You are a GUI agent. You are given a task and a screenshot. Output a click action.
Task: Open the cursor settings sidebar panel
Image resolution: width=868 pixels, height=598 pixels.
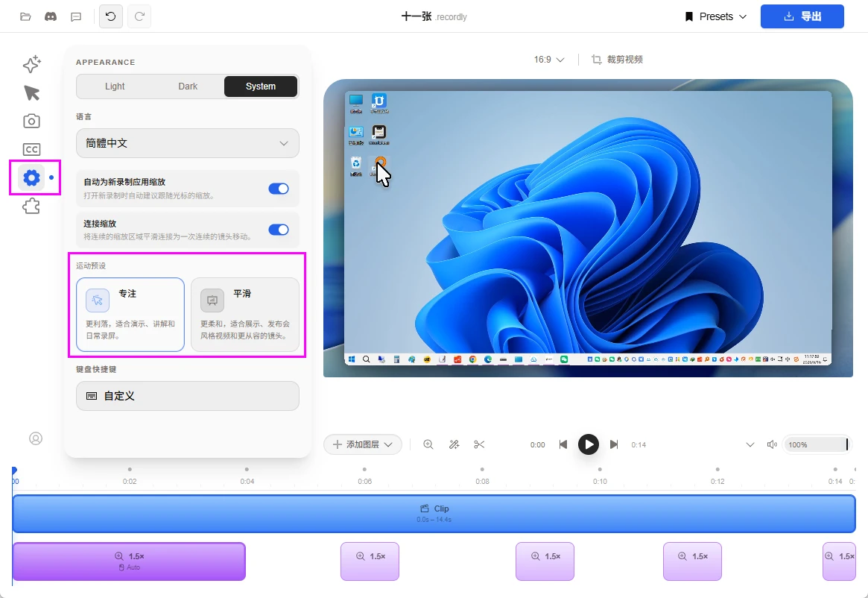tap(31, 92)
